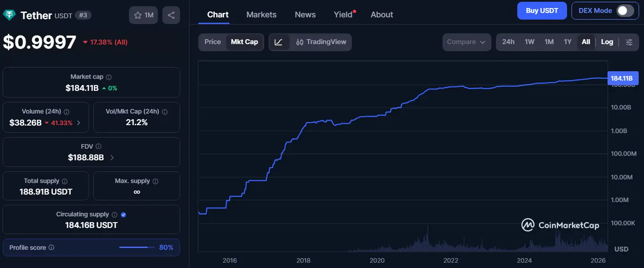The height and width of the screenshot is (268, 644).
Task: Toggle DEX Mode switch
Action: pyautogui.click(x=625, y=11)
